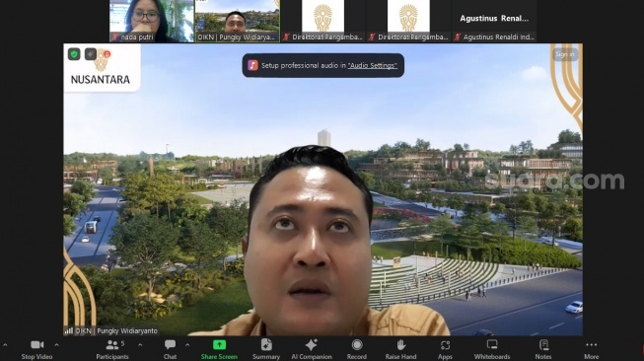
Task: Open the Chat panel
Action: click(x=170, y=349)
